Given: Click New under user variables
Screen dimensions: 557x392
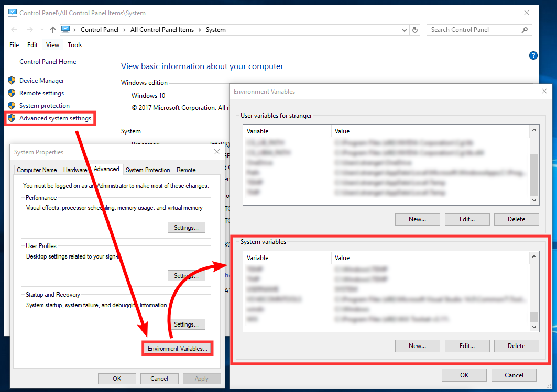Looking at the screenshot, I should point(418,219).
